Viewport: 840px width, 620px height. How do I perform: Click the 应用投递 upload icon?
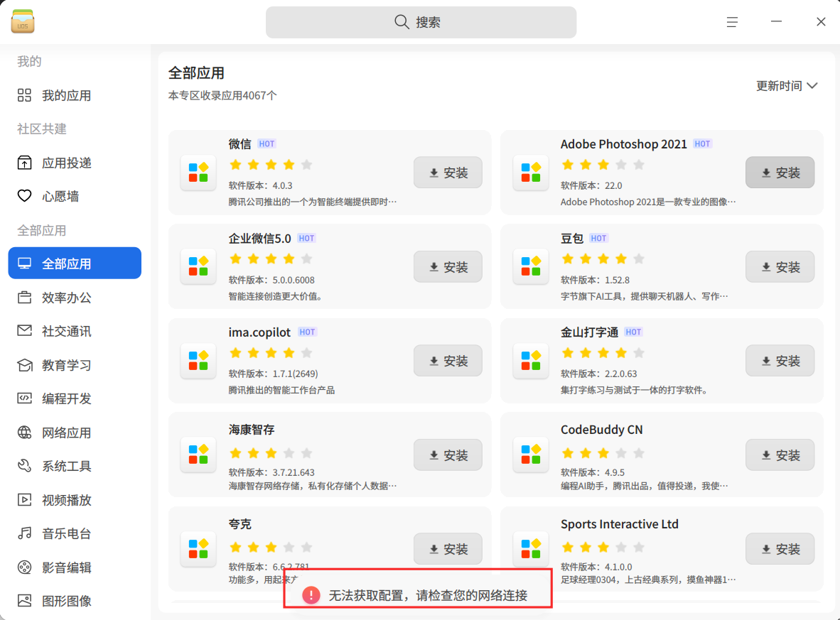pyautogui.click(x=25, y=163)
